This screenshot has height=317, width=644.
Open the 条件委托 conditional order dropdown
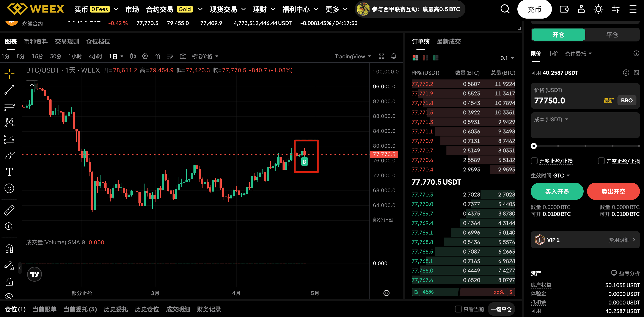pyautogui.click(x=578, y=53)
